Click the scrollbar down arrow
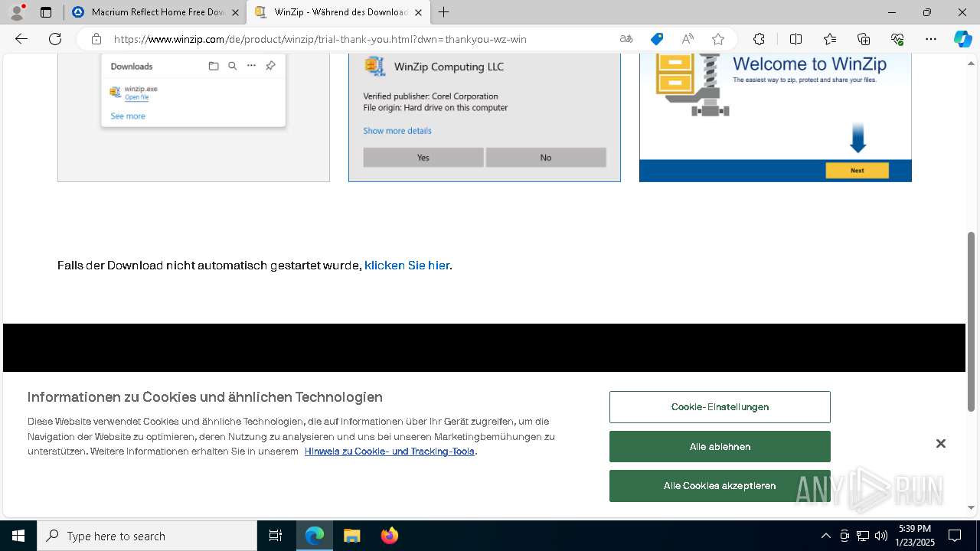 coord(972,507)
